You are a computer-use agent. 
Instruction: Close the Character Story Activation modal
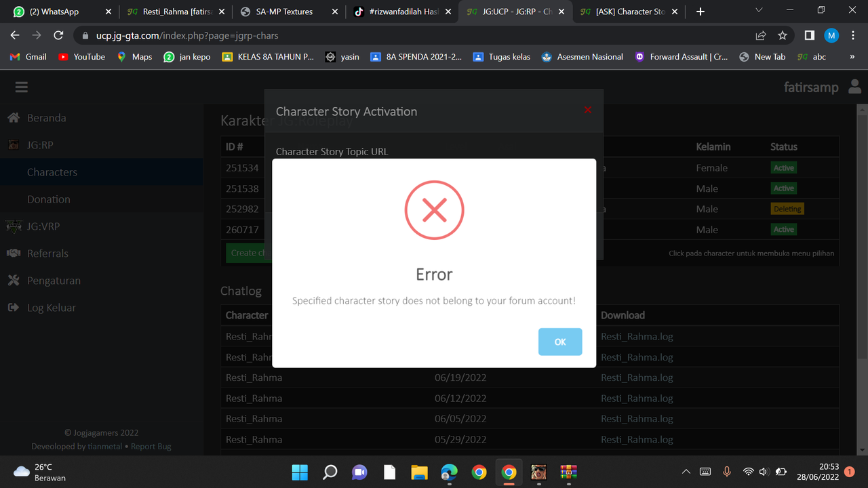(587, 110)
